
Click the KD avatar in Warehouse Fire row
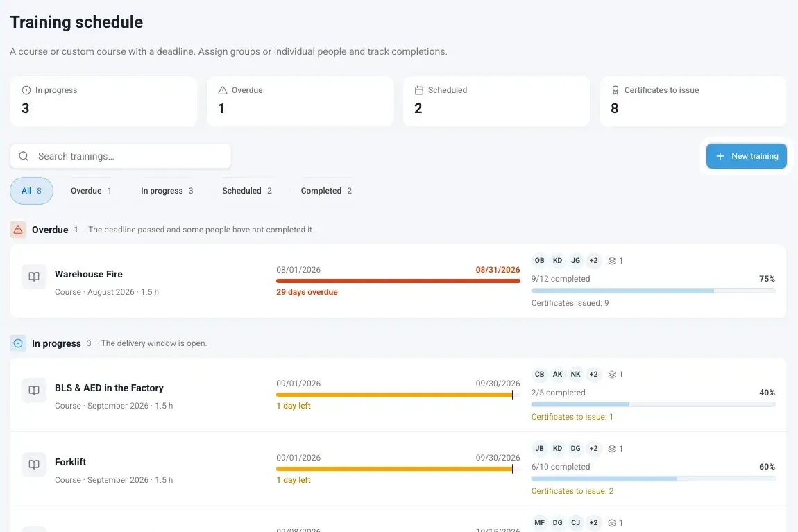pyautogui.click(x=558, y=260)
